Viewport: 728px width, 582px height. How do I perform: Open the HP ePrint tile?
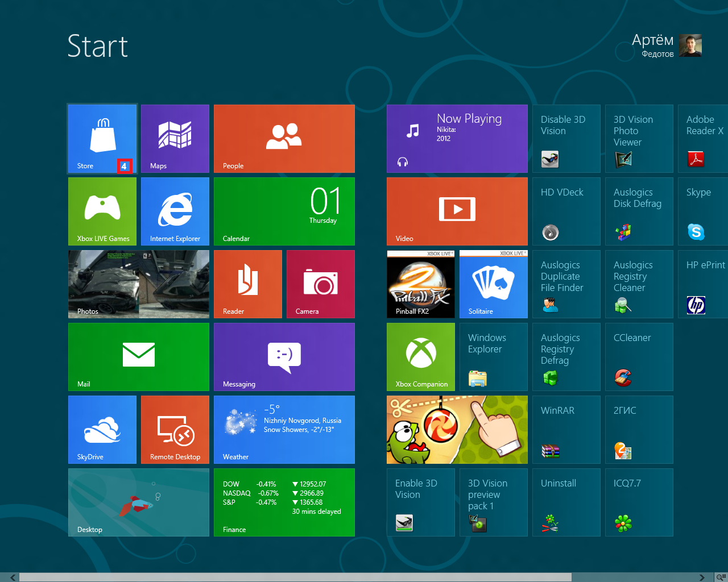point(703,284)
